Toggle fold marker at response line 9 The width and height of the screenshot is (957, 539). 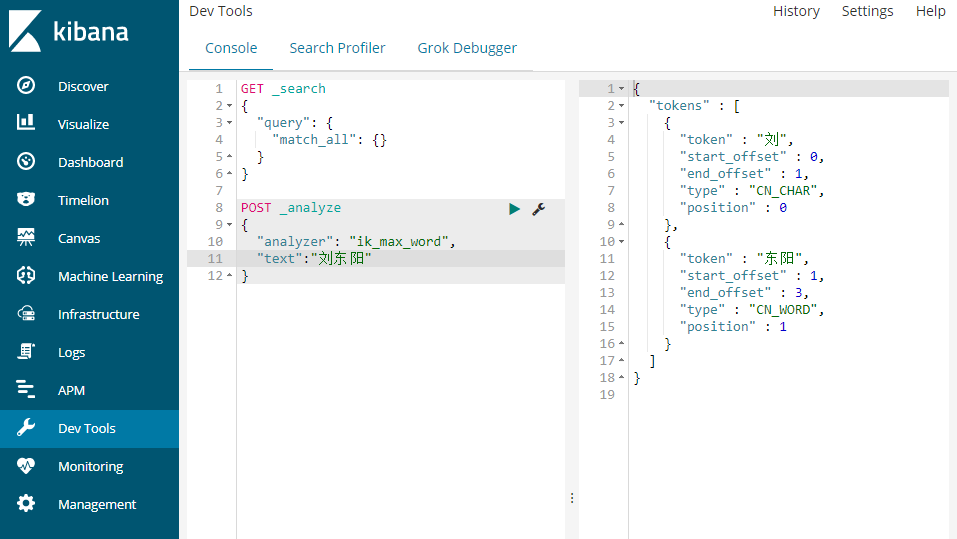pyautogui.click(x=621, y=224)
